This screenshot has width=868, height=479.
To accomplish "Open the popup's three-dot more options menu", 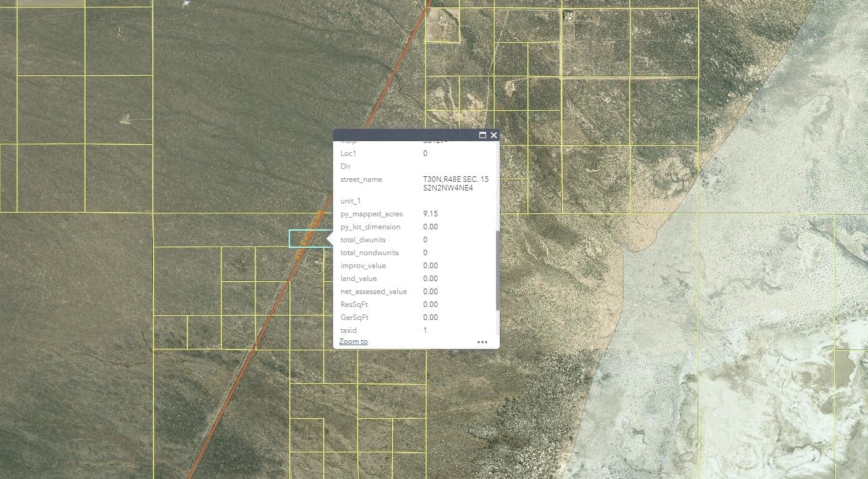I will [x=482, y=342].
